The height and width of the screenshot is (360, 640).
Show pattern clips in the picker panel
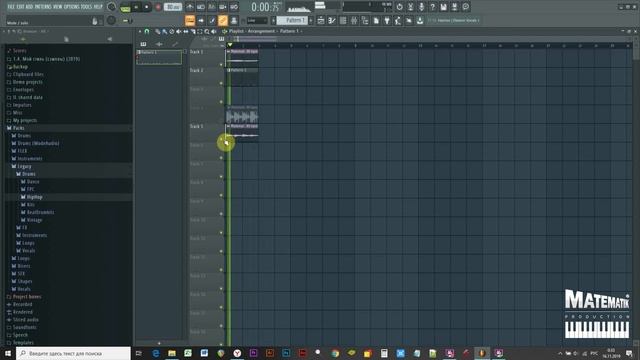click(143, 44)
